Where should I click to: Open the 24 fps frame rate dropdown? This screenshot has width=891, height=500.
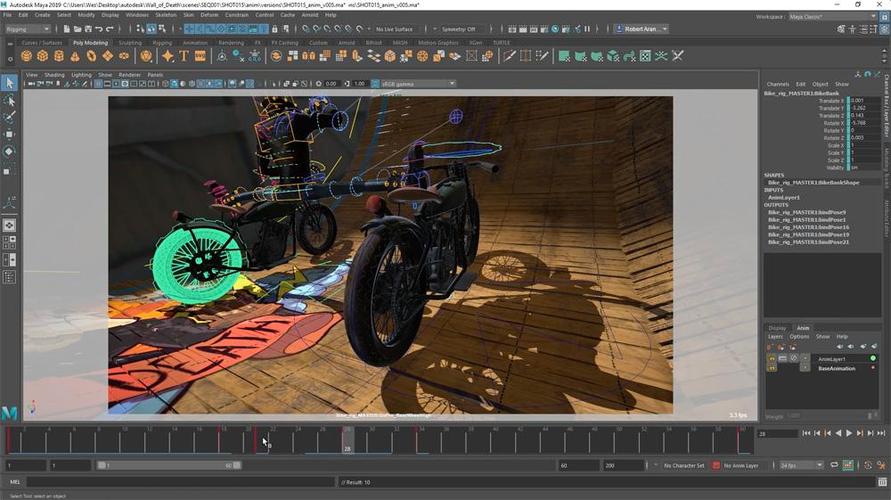coord(801,465)
